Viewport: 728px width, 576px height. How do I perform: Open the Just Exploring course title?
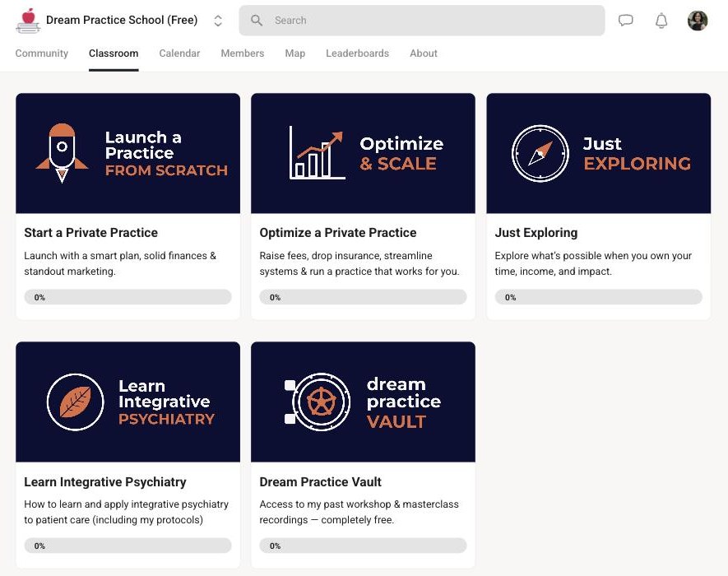point(536,233)
